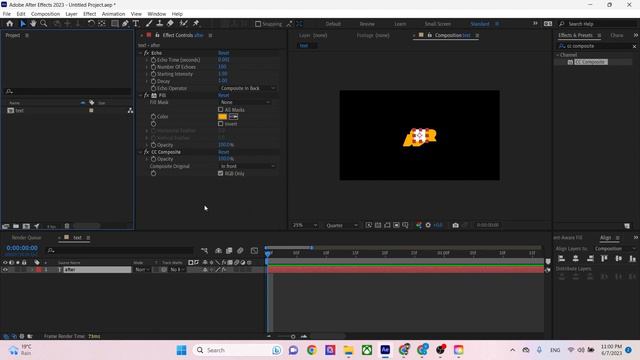Click the timeline search field

(120, 251)
